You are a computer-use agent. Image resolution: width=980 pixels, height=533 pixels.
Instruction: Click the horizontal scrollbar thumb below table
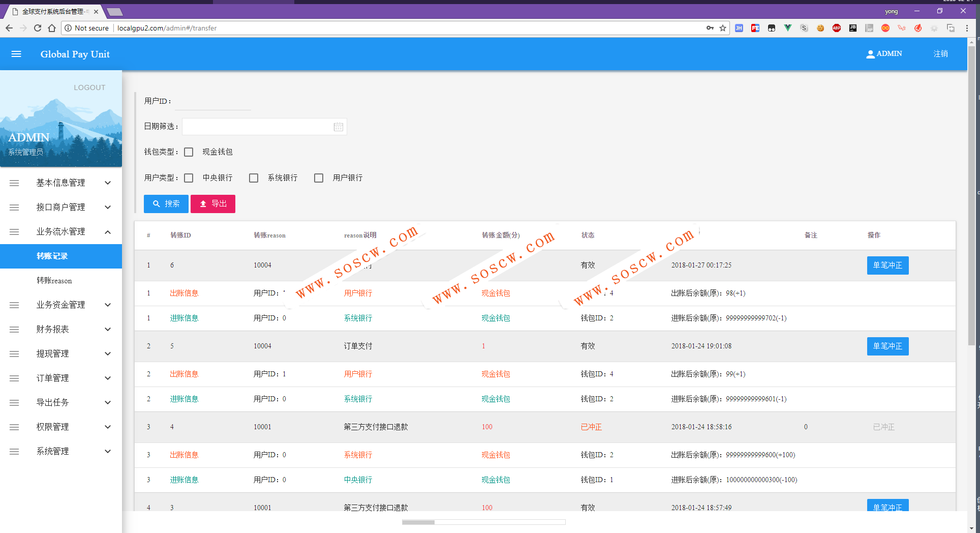point(418,522)
